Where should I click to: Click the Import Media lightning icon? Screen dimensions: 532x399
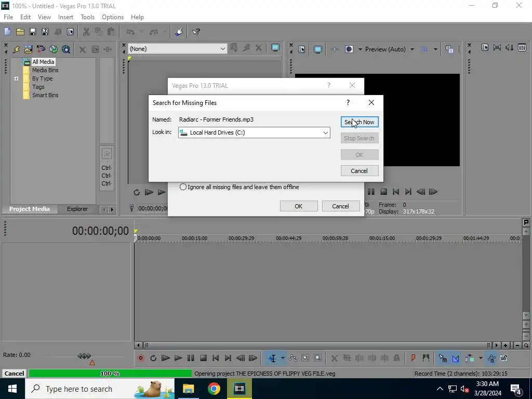pos(16,49)
